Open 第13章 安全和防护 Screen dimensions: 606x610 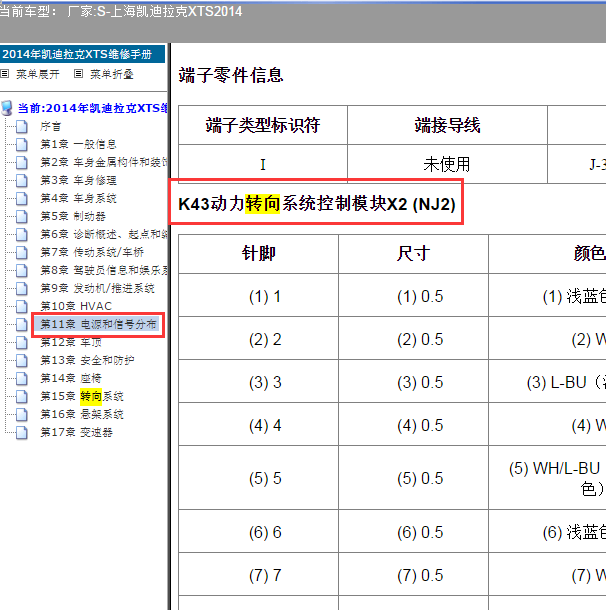pyautogui.click(x=87, y=360)
